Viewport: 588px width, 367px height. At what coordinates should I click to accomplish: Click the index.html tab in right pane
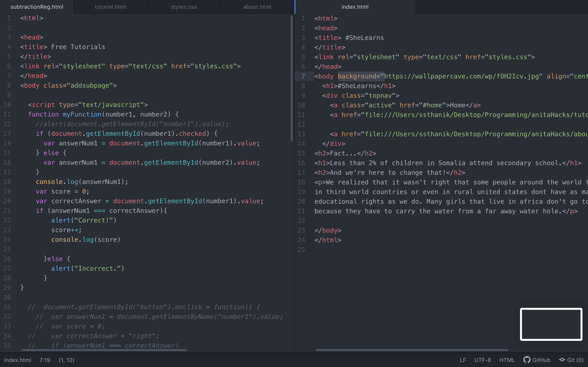[x=355, y=7]
